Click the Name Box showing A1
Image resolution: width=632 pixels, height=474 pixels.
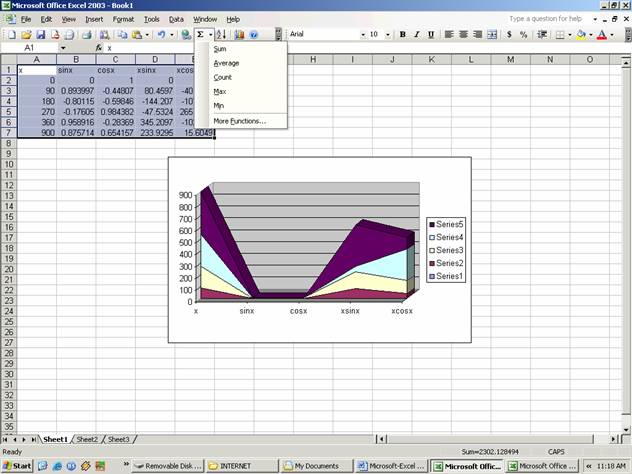pos(30,48)
